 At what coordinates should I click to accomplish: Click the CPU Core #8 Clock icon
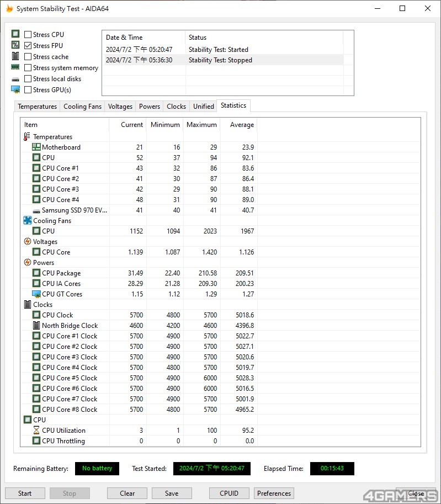[x=36, y=409]
